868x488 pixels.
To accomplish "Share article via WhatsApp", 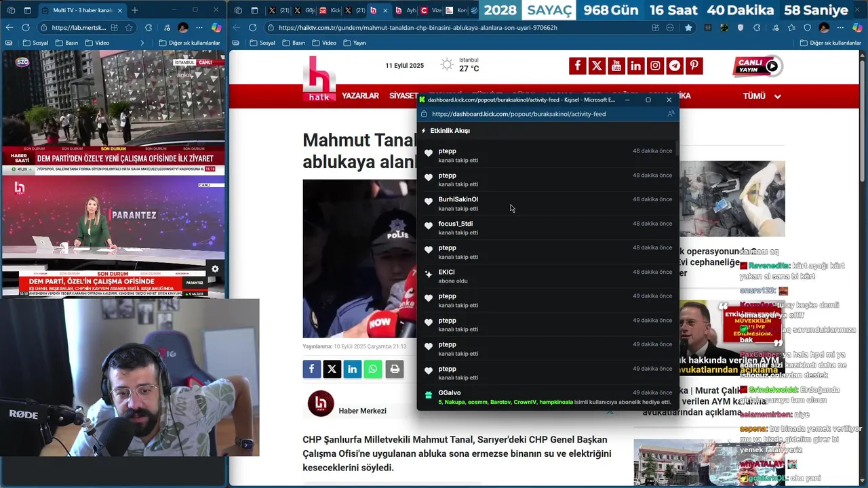I will [x=373, y=369].
